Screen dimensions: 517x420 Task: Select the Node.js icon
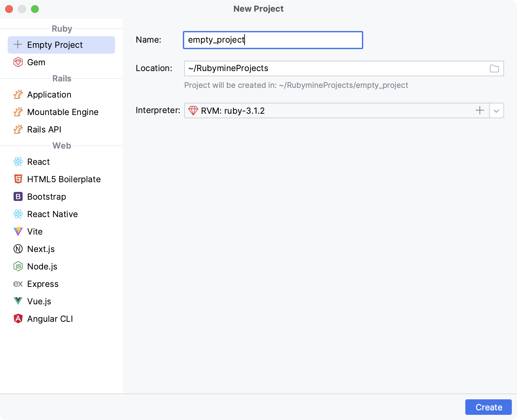[x=18, y=266]
